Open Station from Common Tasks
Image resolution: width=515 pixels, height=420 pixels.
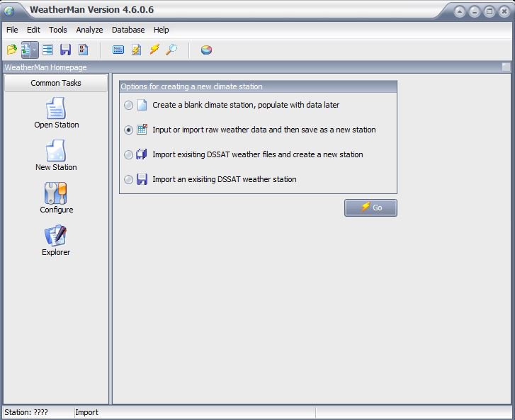(x=56, y=113)
